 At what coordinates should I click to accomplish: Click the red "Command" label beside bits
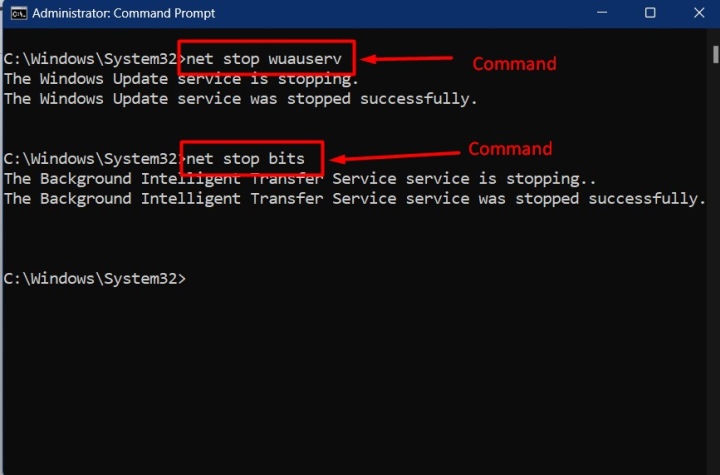[x=510, y=149]
